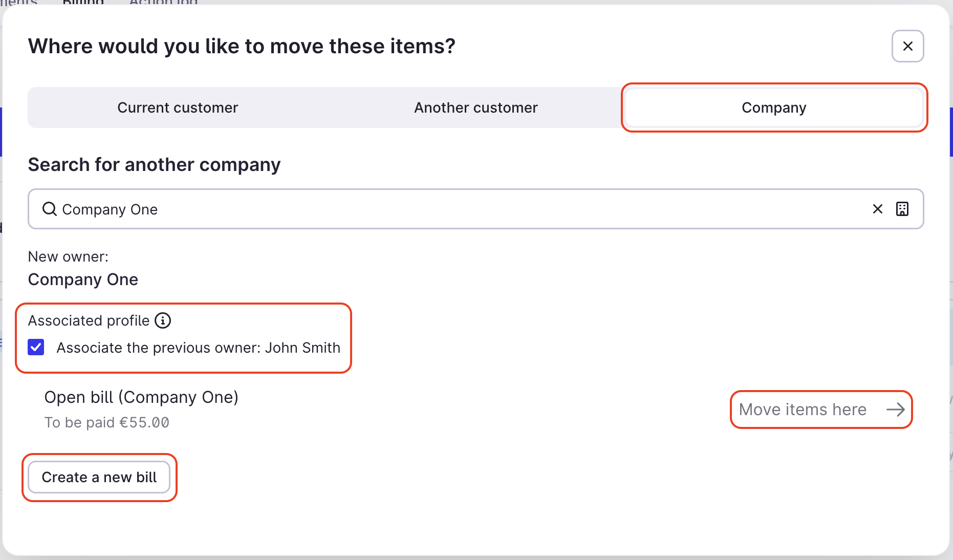Click the To be paid €55.00 amount

[x=107, y=422]
